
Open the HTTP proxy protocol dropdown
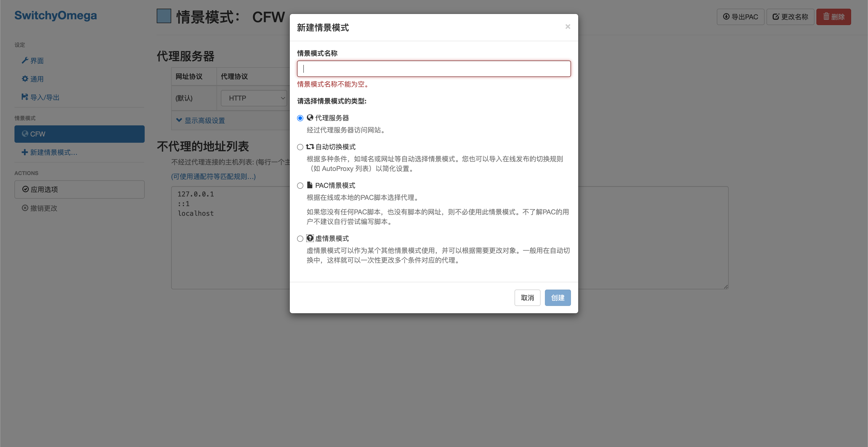[x=254, y=98]
